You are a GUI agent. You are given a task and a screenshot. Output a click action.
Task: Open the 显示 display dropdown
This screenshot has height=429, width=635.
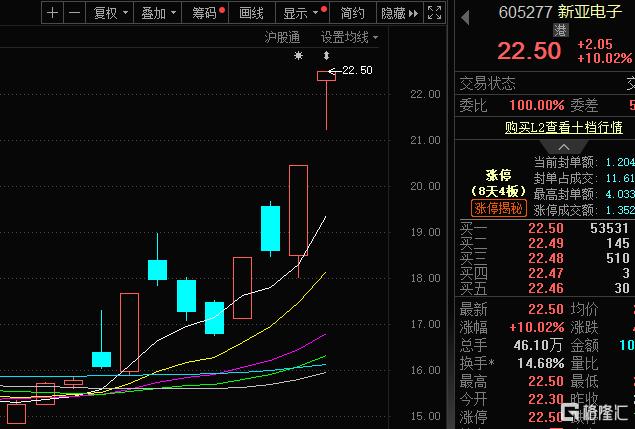(x=303, y=13)
